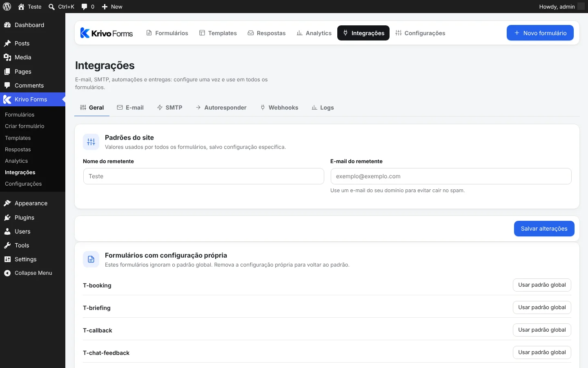
Task: Open Comments in the sidebar
Action: click(33, 85)
